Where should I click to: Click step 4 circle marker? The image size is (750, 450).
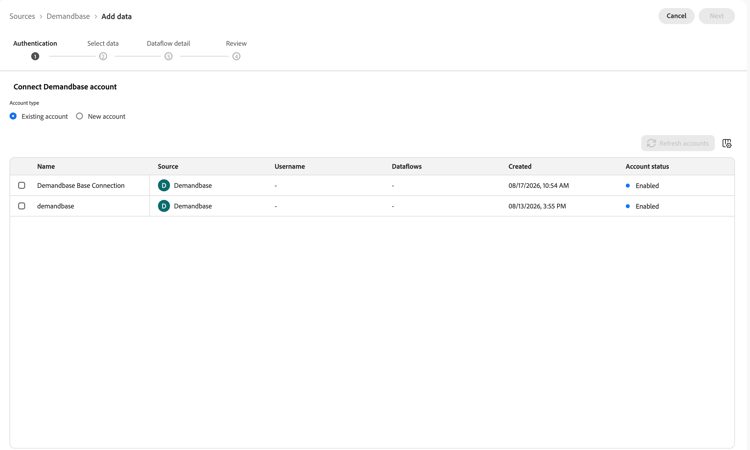[236, 56]
